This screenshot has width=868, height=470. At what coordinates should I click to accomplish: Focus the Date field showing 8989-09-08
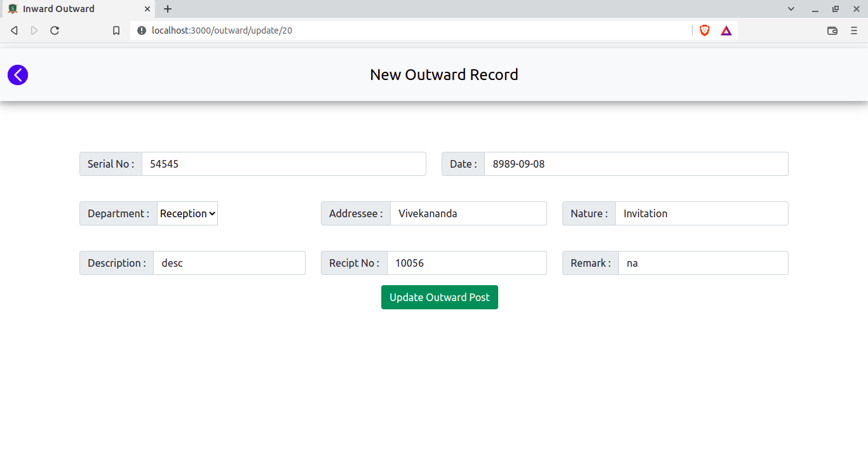[x=635, y=164]
